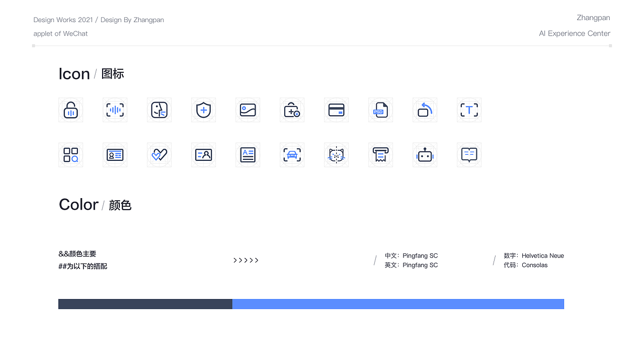Select the car scan icon
The height and width of the screenshot is (362, 644).
(292, 155)
